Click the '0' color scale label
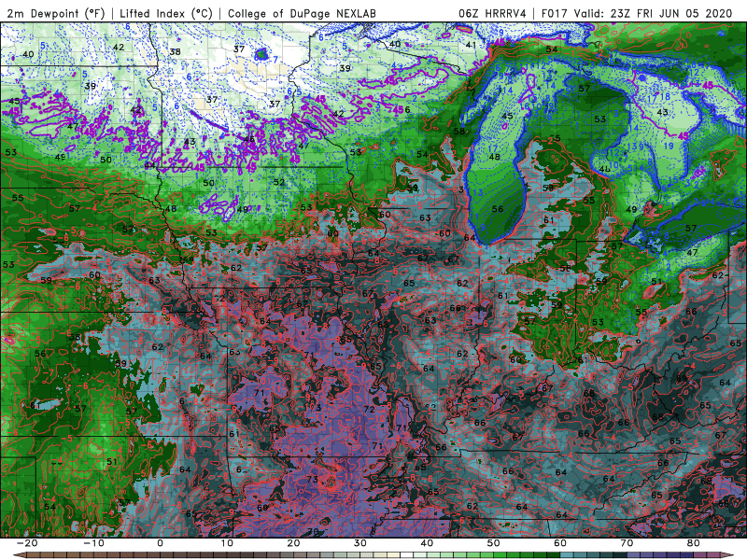747x560 pixels. pos(160,543)
